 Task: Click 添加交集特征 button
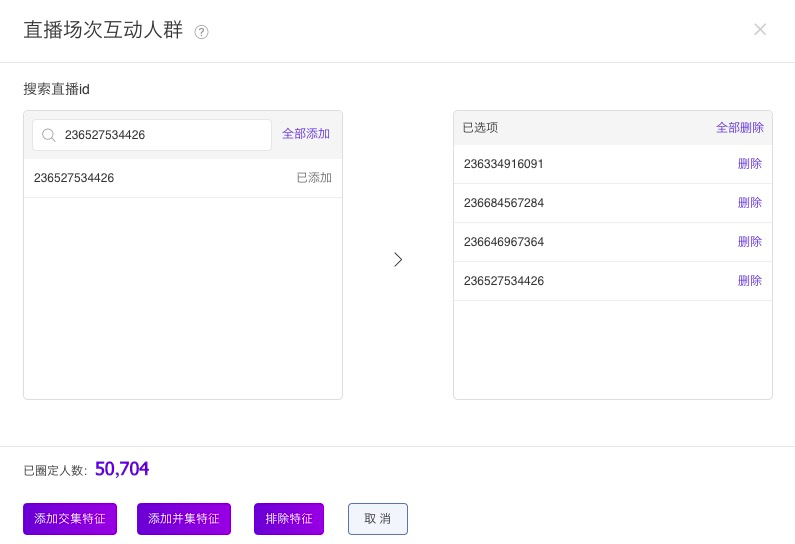[70, 519]
